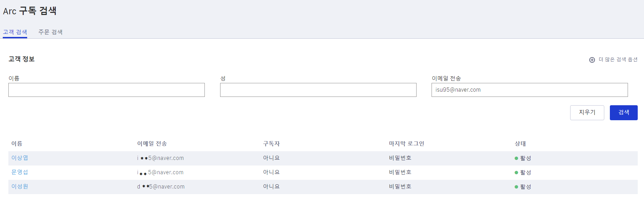644x215 pixels.
Task: Open customer 문영섭 link
Action: (20, 172)
